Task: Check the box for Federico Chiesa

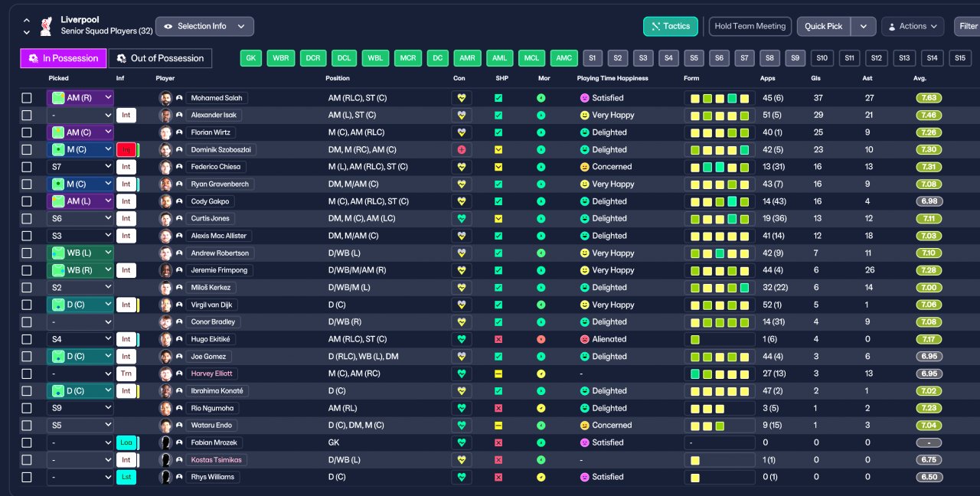Action: coord(27,167)
